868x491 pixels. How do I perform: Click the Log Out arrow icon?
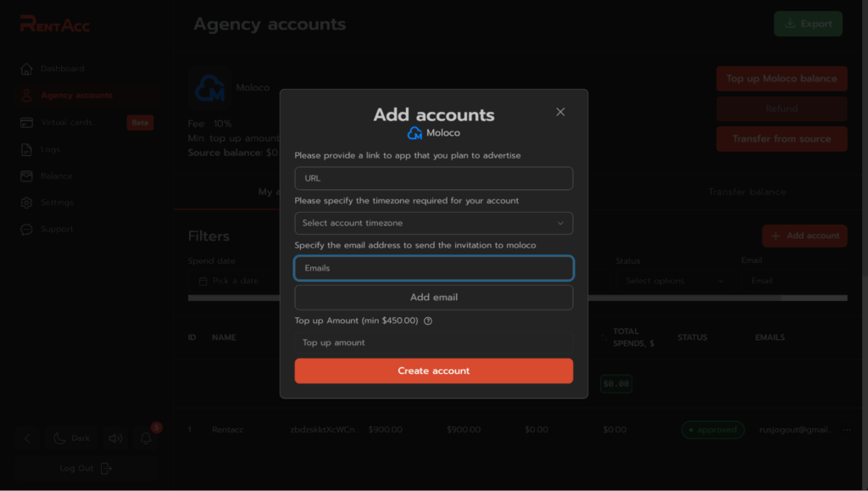(x=106, y=468)
